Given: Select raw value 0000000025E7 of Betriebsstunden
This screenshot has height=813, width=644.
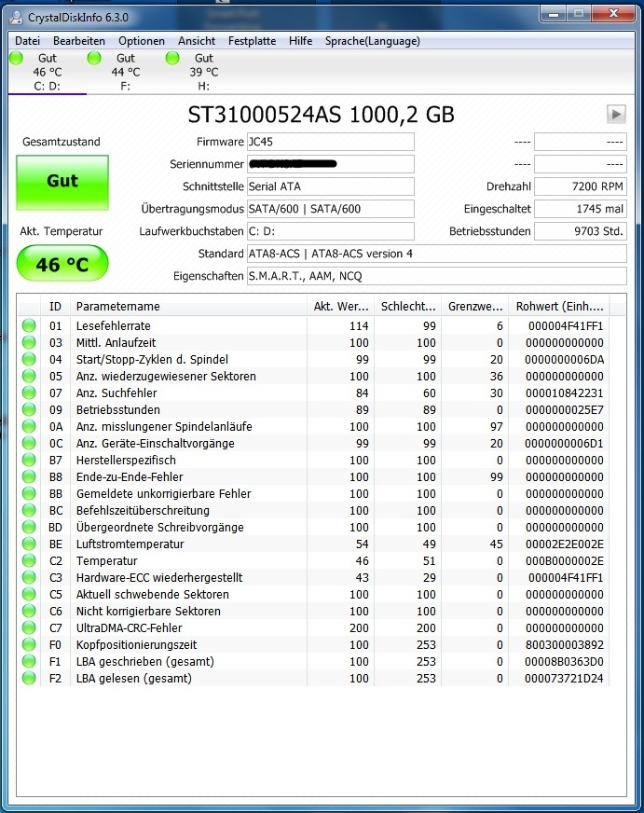Looking at the screenshot, I should [x=564, y=409].
